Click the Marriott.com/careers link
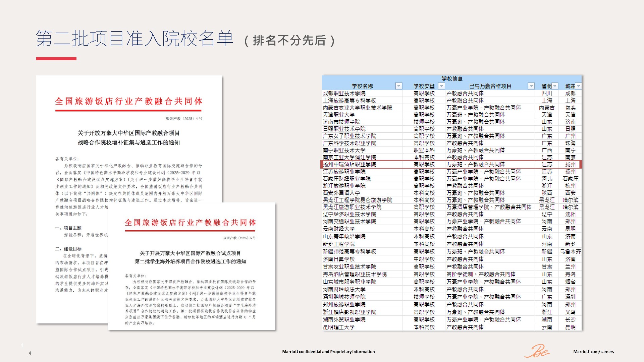The image size is (644, 362). pyautogui.click(x=593, y=352)
